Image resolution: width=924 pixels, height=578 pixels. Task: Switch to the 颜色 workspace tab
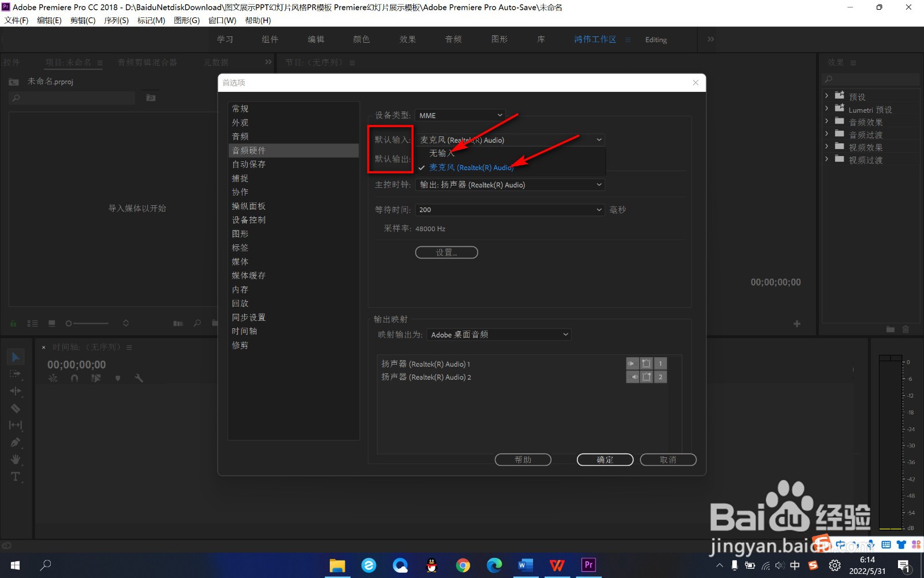[x=362, y=39]
